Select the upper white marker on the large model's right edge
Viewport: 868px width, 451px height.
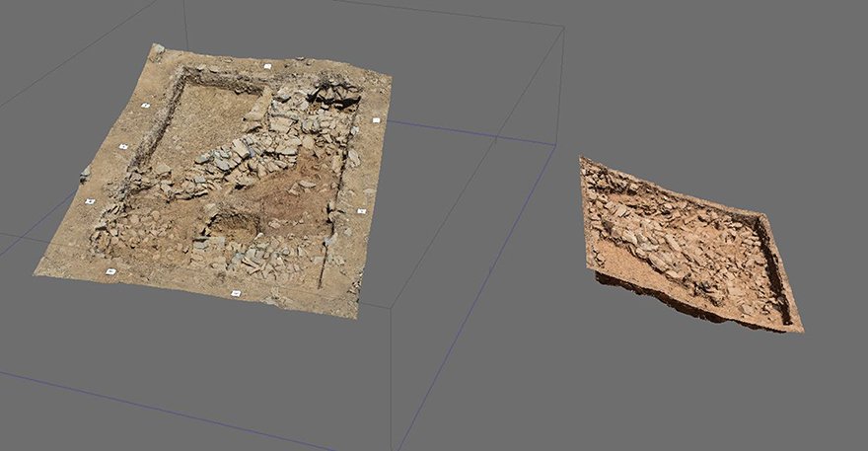coord(376,120)
